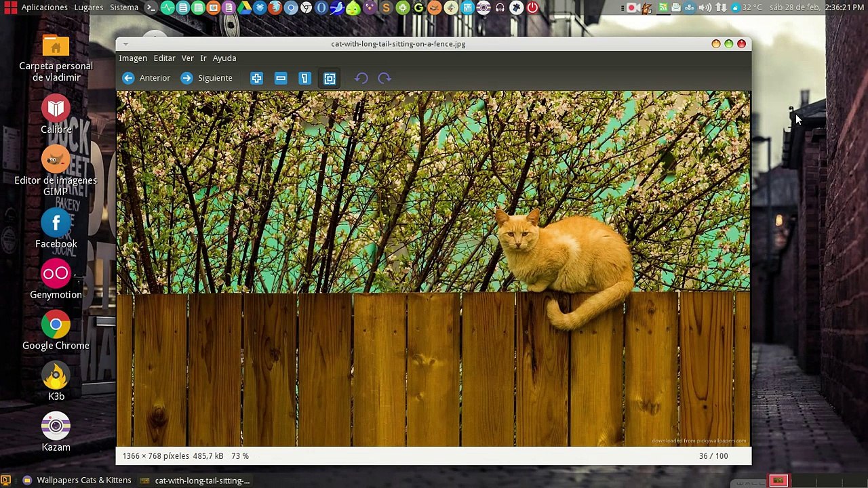Viewport: 868px width, 488px height.
Task: Rotate image counterclockwise icon
Action: [361, 79]
